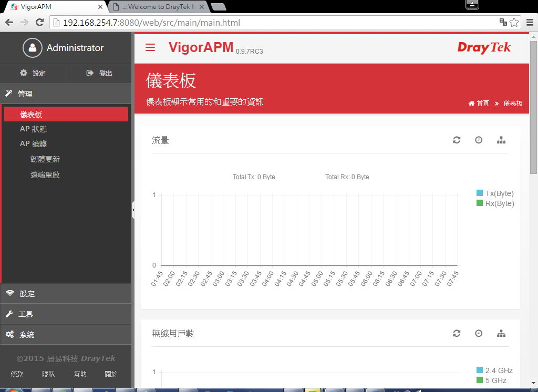Collapse the sidebar with the divider arrow handle
This screenshot has height=392, width=538.
[133, 210]
